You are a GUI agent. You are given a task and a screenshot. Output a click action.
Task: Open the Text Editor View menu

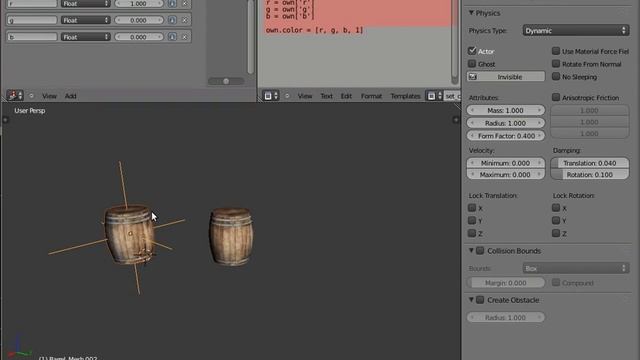pos(305,96)
